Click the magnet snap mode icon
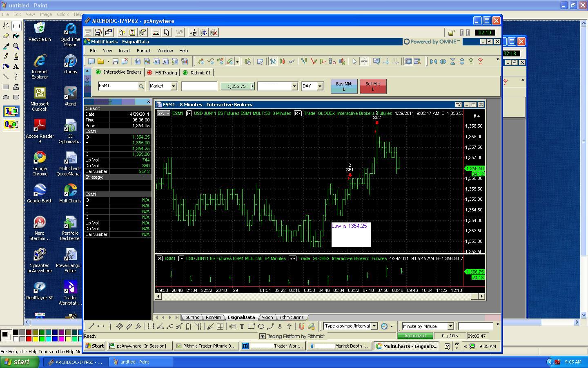Screen dimensions: 588x368 (x=301, y=326)
